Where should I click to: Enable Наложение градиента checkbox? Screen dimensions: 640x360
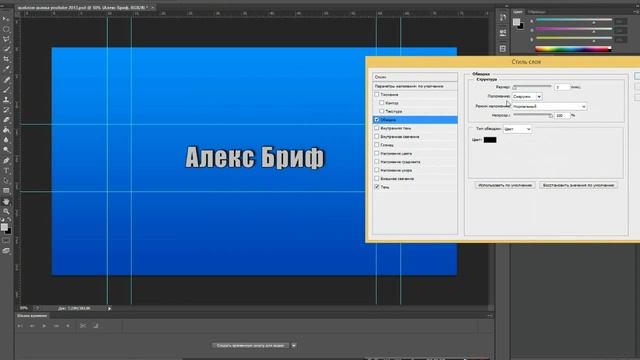377,162
